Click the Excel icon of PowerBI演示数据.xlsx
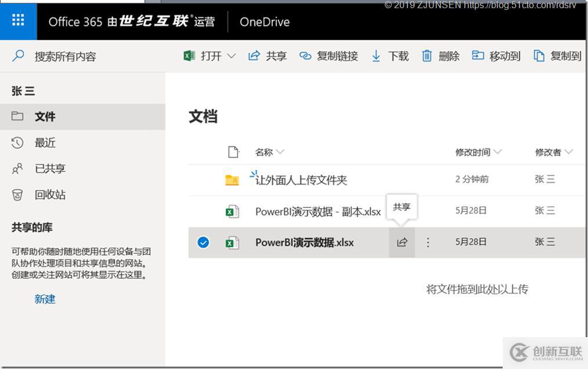Viewport: 588px width, 369px height. 232,243
